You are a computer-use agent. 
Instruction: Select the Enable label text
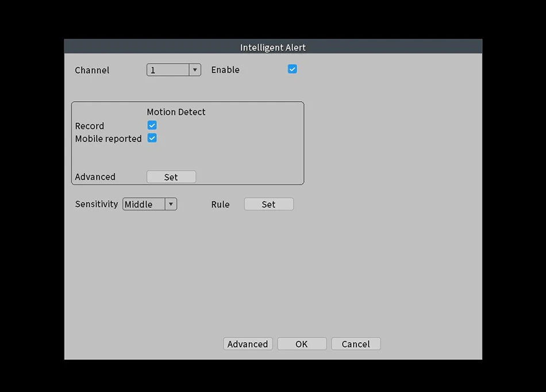[225, 70]
